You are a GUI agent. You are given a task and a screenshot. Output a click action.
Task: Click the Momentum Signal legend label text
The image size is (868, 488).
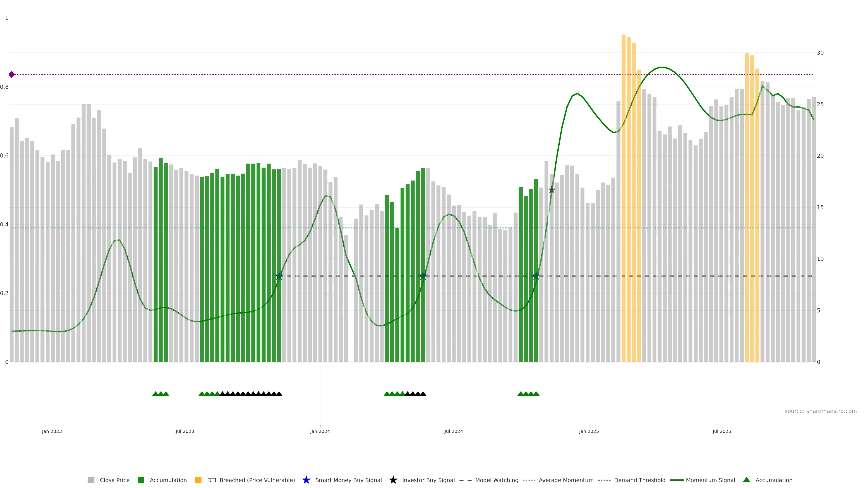(x=710, y=480)
